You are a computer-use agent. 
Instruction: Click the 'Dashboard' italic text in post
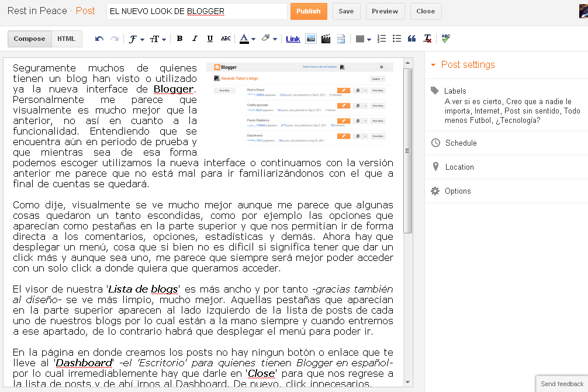[x=84, y=363]
